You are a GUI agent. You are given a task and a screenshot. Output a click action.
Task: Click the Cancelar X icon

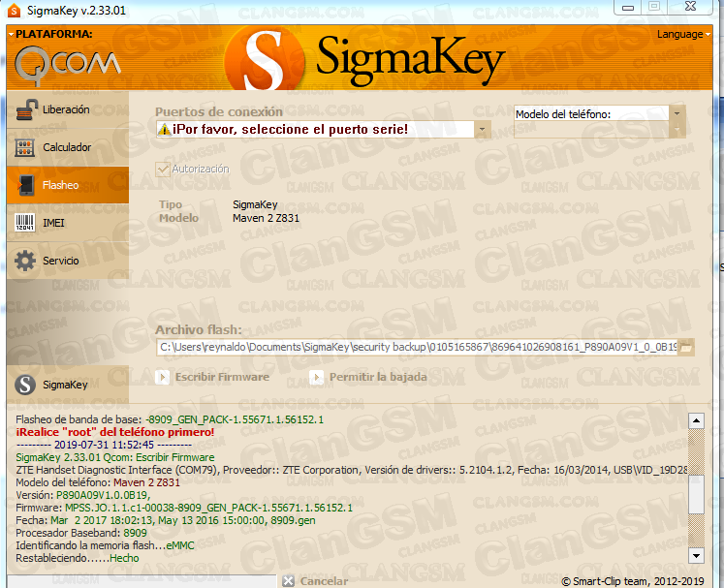click(289, 581)
